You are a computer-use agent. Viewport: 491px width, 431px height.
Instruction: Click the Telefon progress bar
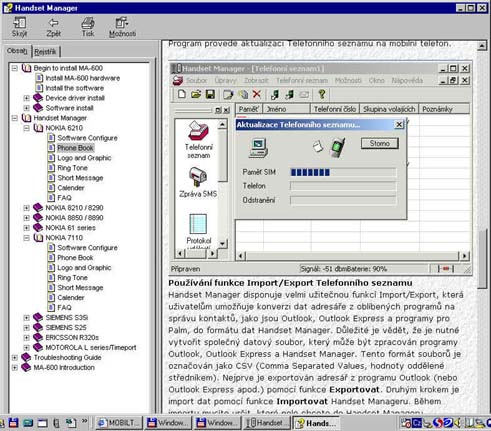coord(343,186)
